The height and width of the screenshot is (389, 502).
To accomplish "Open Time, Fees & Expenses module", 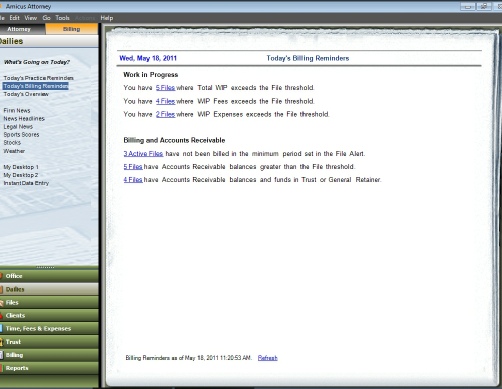I will click(49, 329).
